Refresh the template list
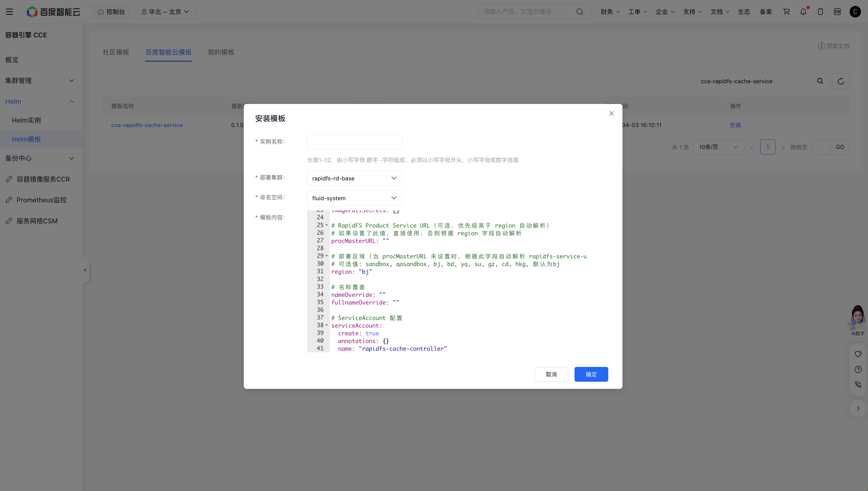 [x=841, y=81]
